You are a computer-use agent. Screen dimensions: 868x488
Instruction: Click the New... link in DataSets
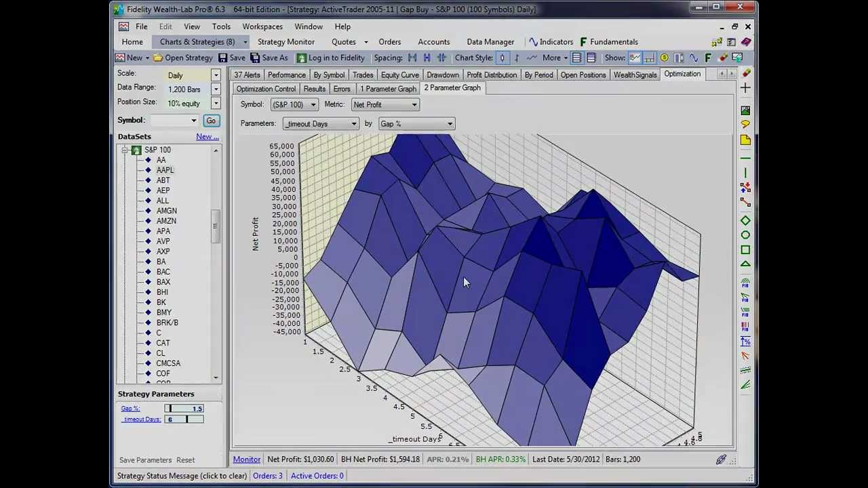[x=207, y=137]
